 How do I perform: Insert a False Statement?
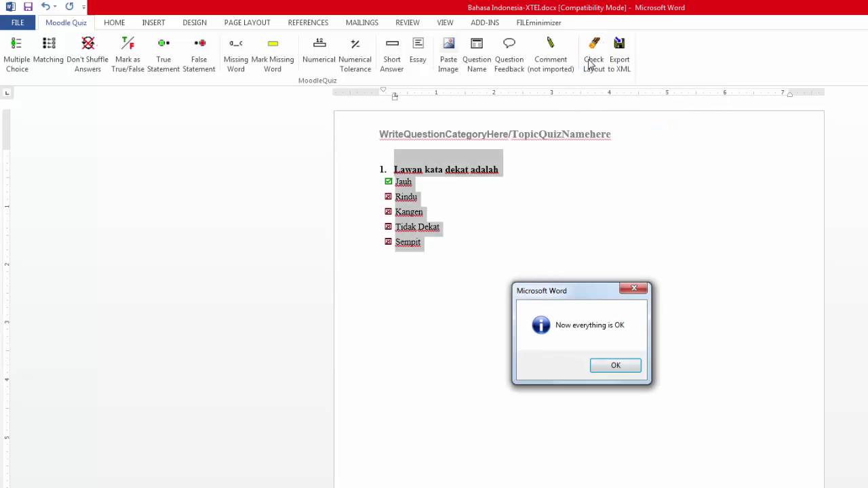(199, 54)
